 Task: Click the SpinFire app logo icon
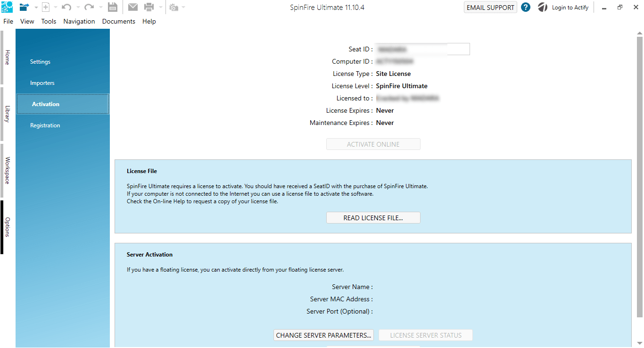[7, 7]
